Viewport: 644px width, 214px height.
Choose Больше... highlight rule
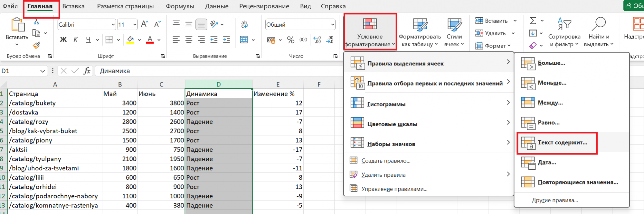(572, 63)
